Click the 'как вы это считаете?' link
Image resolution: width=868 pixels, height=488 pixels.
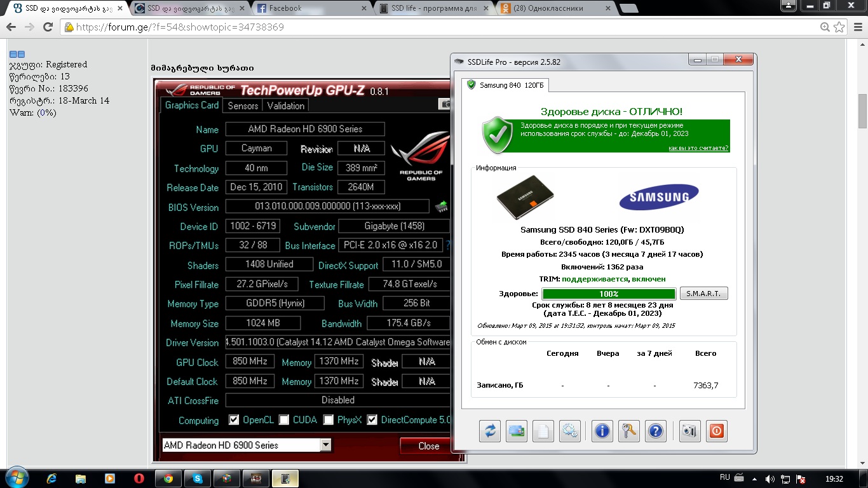coord(698,148)
